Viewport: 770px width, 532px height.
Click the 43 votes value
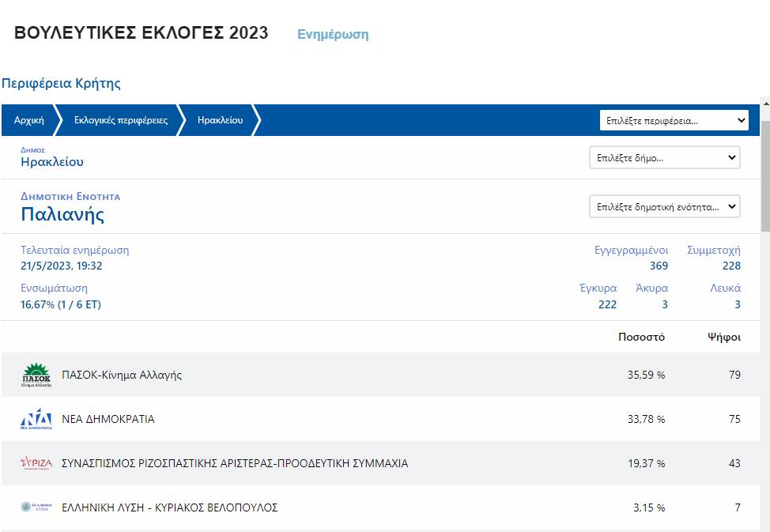(x=734, y=463)
